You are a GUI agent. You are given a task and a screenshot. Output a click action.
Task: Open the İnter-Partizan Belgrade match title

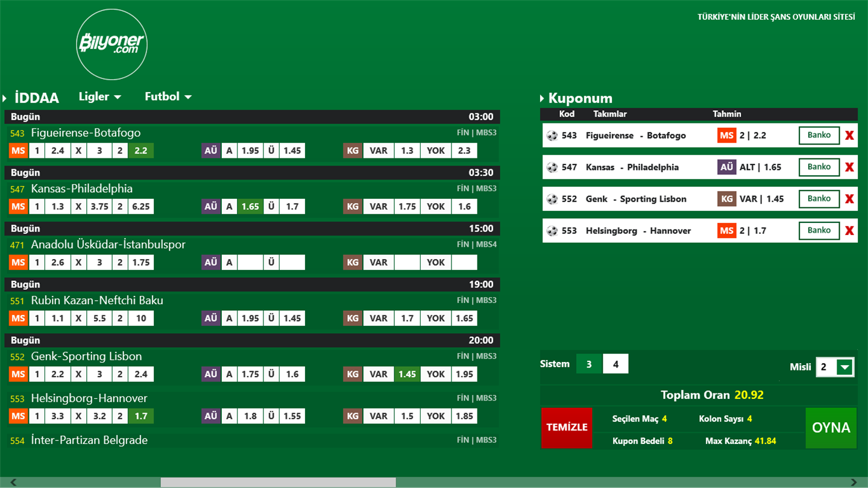(x=89, y=440)
